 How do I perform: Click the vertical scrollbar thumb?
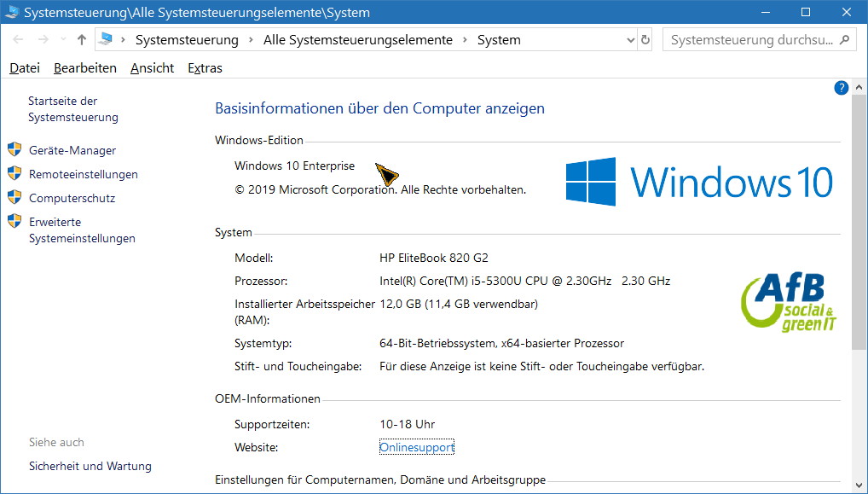pos(859,222)
